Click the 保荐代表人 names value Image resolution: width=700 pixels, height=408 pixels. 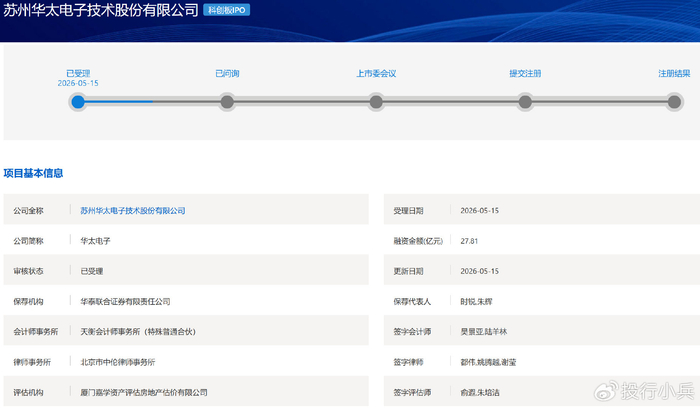[x=476, y=301]
